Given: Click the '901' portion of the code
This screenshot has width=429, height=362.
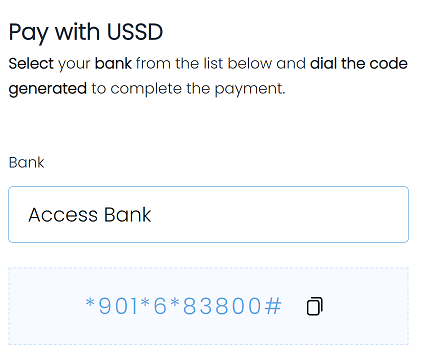Looking at the screenshot, I should coord(118,306).
